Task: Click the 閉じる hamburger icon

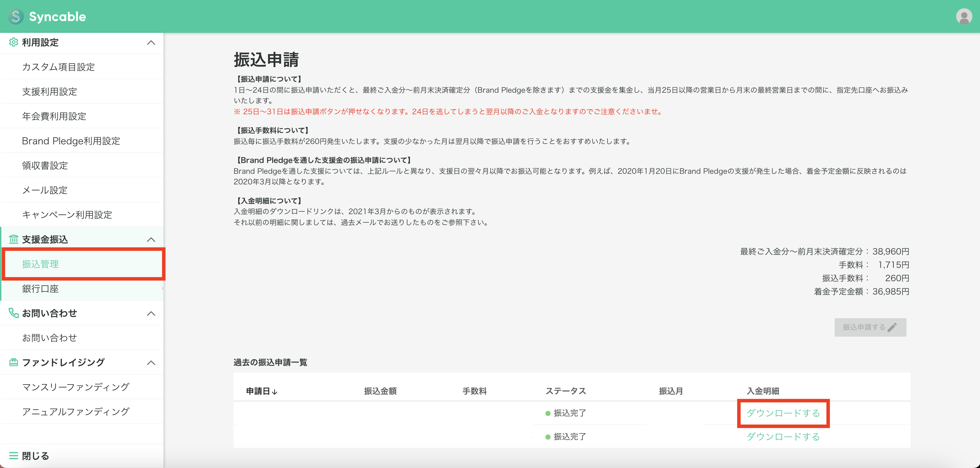Action: (x=13, y=455)
